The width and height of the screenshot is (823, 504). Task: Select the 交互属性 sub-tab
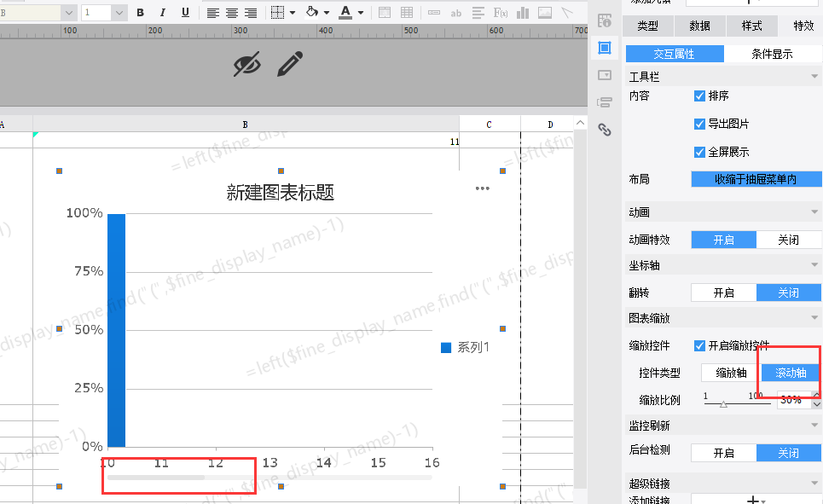(x=675, y=54)
